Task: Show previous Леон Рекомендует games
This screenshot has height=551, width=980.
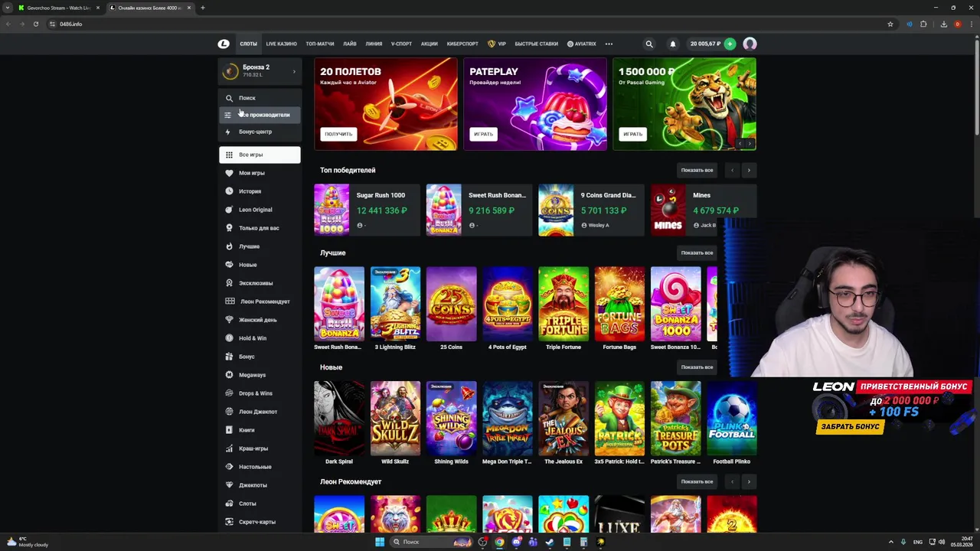Action: click(733, 481)
